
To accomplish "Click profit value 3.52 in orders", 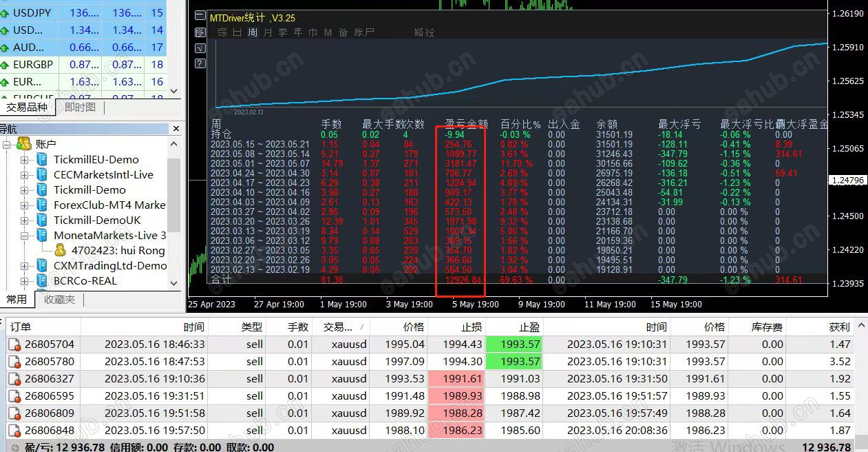I will pos(840,362).
